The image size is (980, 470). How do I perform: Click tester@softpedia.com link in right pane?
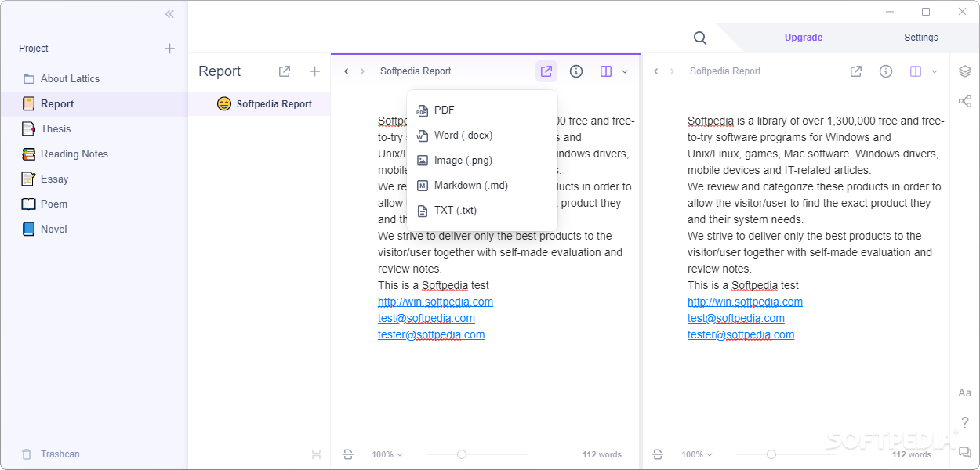pyautogui.click(x=741, y=334)
